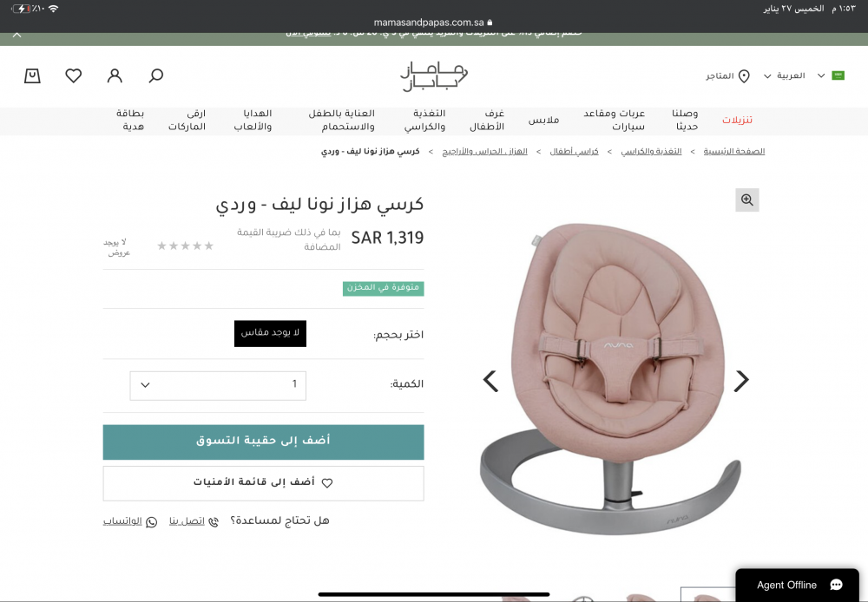Viewport: 868px width, 602px height.
Task: Open the الواتساب WhatsApp link
Action: pyautogui.click(x=130, y=521)
